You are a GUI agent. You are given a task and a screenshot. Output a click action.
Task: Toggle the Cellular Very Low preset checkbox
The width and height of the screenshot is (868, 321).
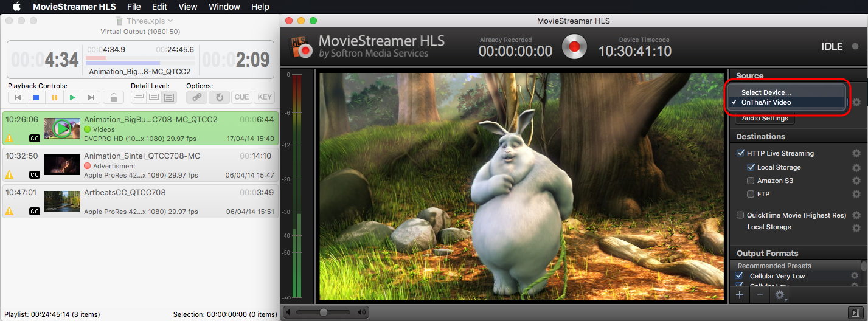pos(740,276)
